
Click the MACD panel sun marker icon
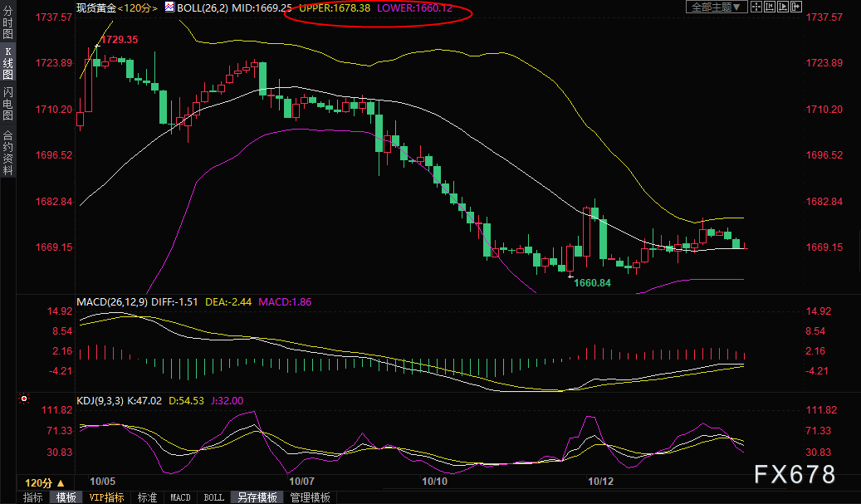pyautogui.click(x=25, y=399)
